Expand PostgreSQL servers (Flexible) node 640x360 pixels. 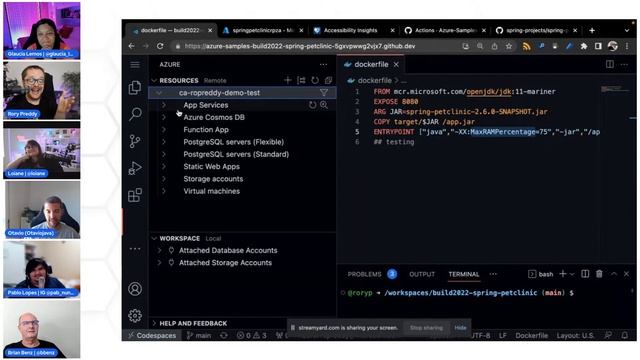click(164, 142)
